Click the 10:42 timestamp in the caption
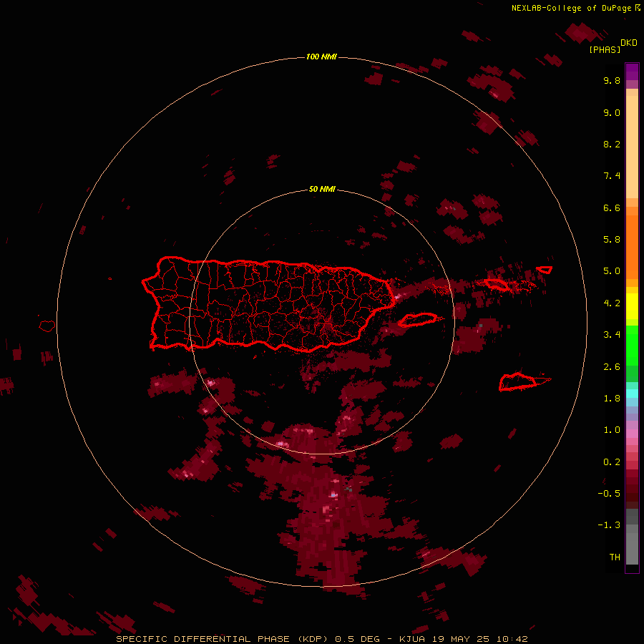The height and width of the screenshot is (644, 644). (512, 639)
